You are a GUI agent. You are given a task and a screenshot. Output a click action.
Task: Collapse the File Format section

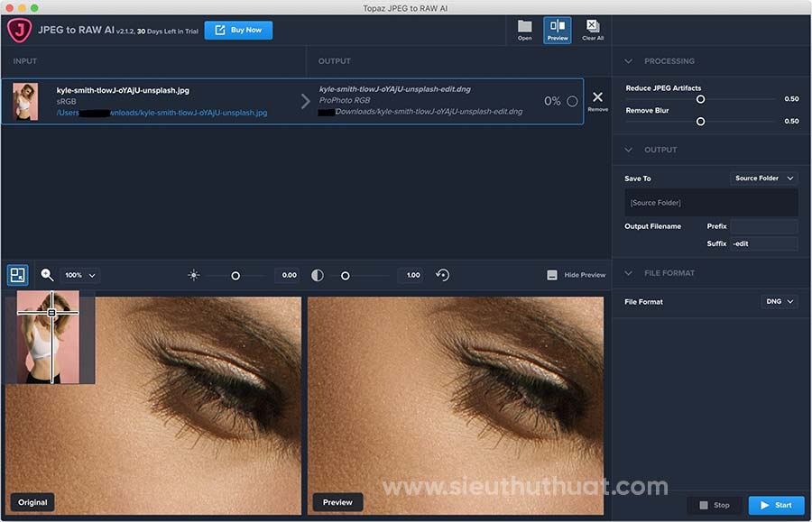(630, 273)
